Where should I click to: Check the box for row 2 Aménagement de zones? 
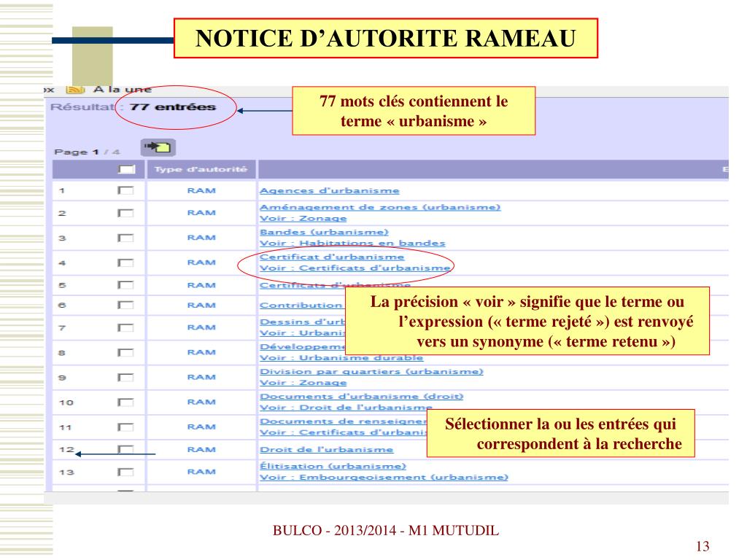(125, 213)
